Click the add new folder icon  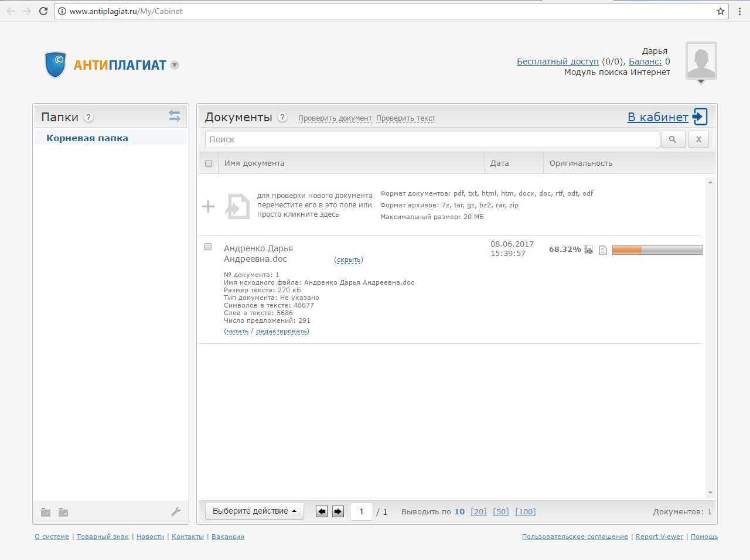tap(46, 513)
